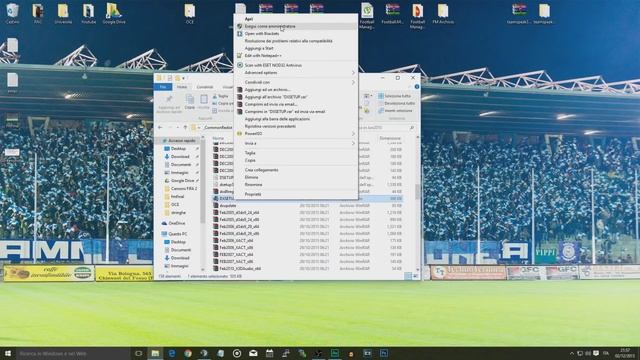Viewport: 640px width, 360px height.
Task: Click 'Open with Brackets' menu entry
Action: (262, 33)
